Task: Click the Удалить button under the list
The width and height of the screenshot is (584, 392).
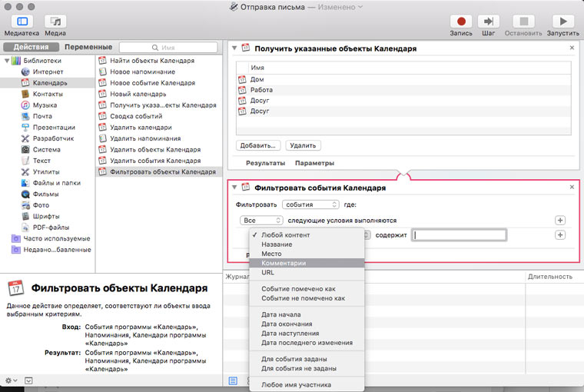Action: (x=303, y=145)
